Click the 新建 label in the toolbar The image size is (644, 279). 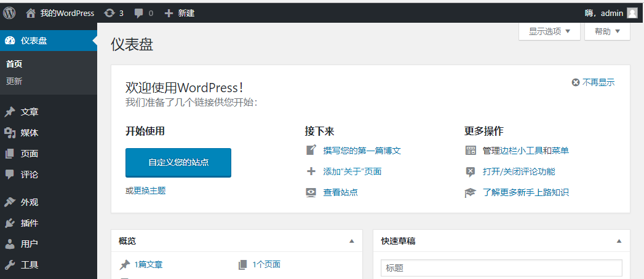point(186,13)
